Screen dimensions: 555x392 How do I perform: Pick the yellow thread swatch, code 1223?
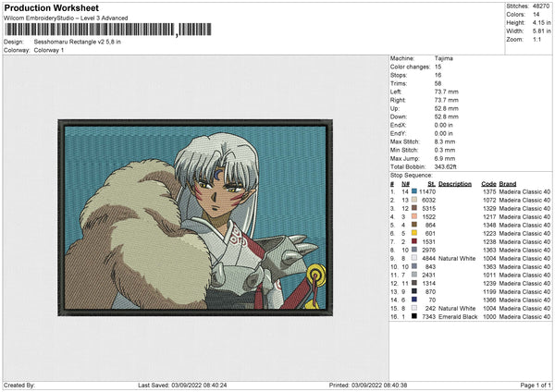point(414,233)
